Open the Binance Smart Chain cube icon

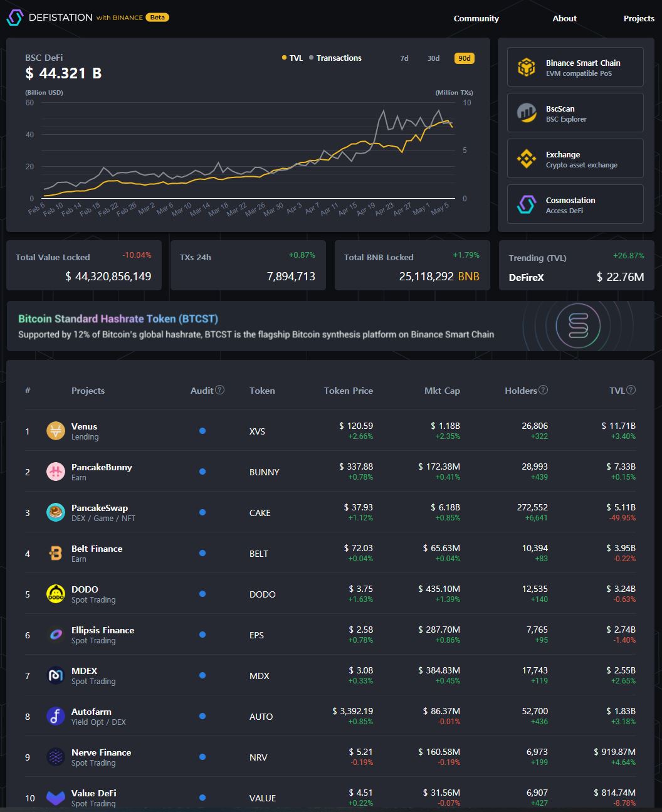527,67
